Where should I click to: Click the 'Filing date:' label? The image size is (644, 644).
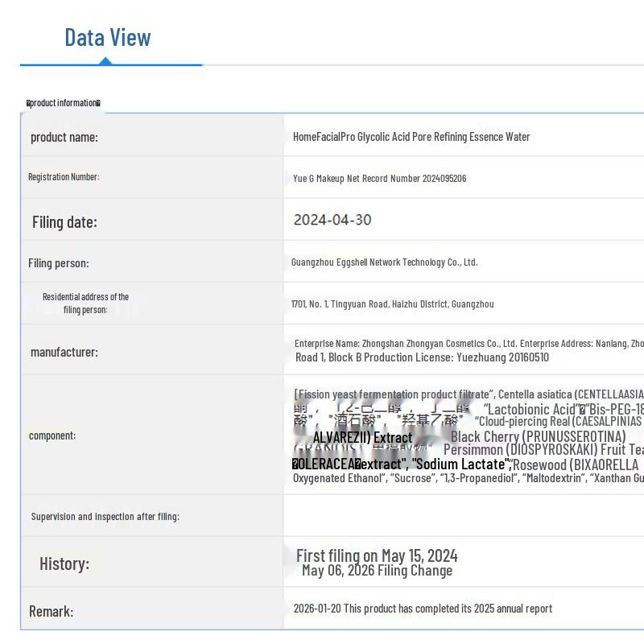pos(64,222)
